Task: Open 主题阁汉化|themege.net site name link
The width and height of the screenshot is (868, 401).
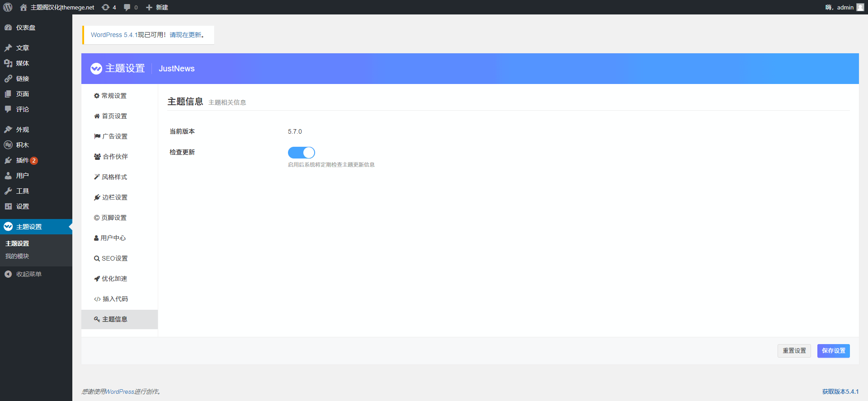Action: (62, 7)
